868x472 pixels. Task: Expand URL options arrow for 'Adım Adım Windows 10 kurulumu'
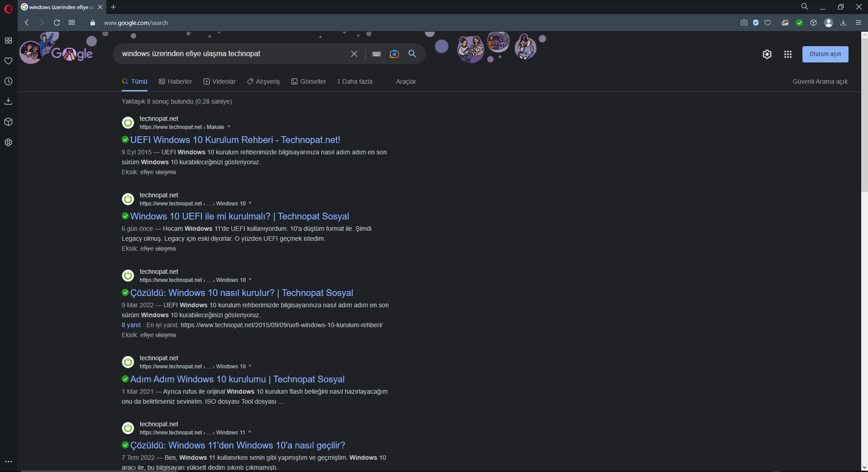tap(250, 366)
